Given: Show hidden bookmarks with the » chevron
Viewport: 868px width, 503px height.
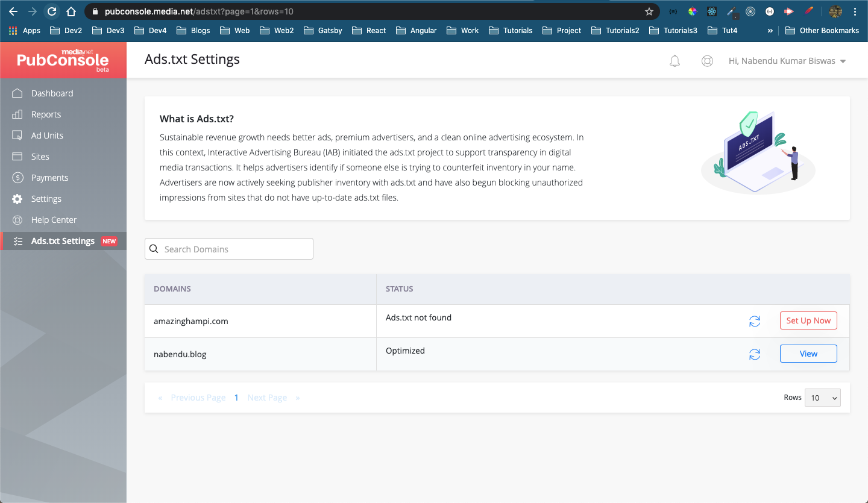Looking at the screenshot, I should [x=770, y=31].
